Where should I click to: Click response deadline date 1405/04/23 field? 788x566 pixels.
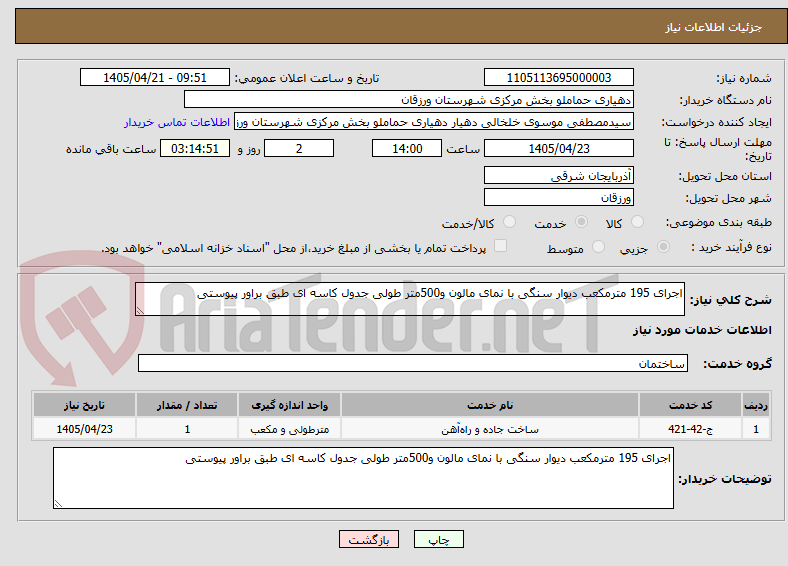(558, 148)
